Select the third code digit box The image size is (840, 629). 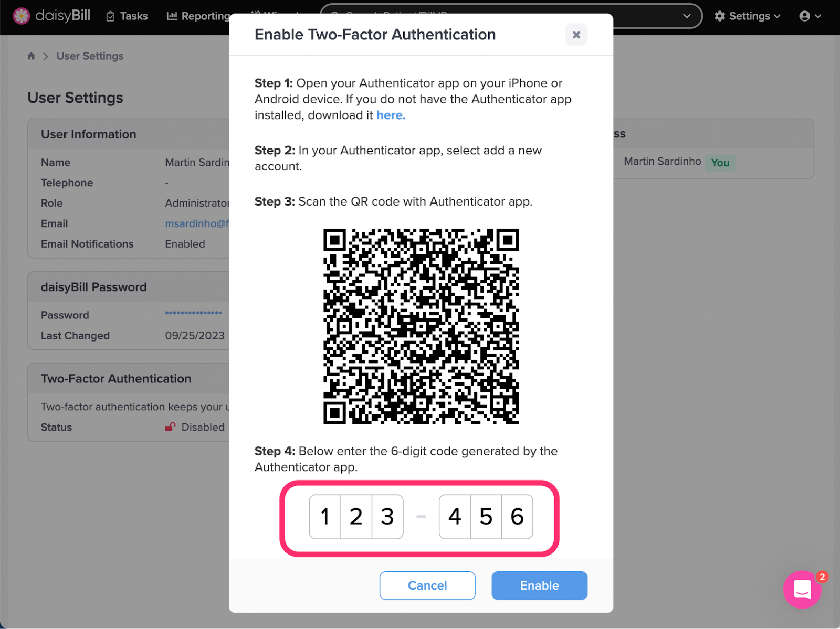(x=387, y=517)
